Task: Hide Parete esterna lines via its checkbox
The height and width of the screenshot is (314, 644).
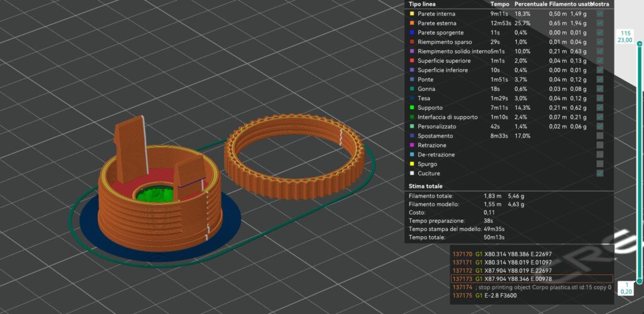Action: [599, 23]
